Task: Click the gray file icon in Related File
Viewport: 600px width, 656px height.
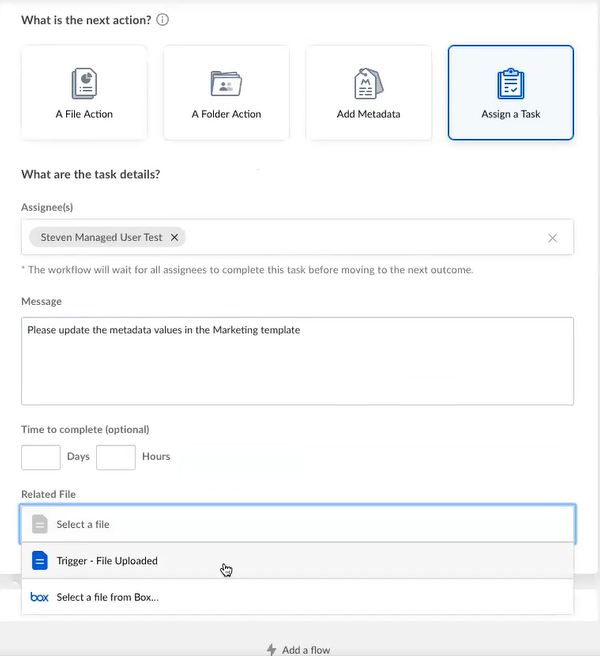Action: point(40,524)
